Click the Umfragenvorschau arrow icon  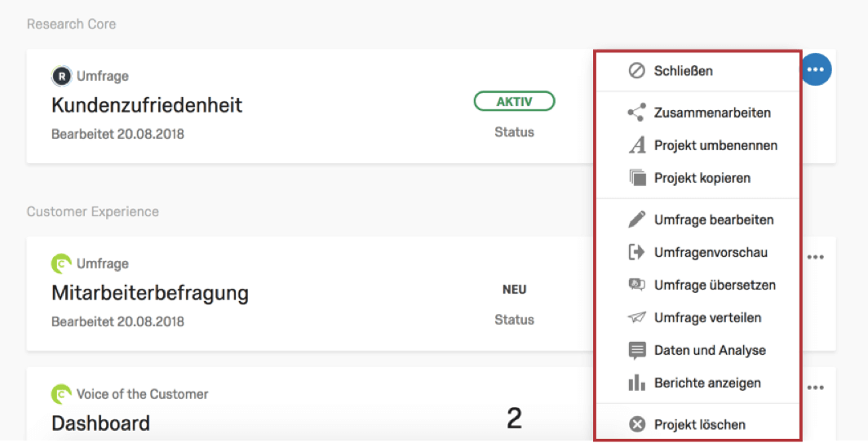coord(636,252)
